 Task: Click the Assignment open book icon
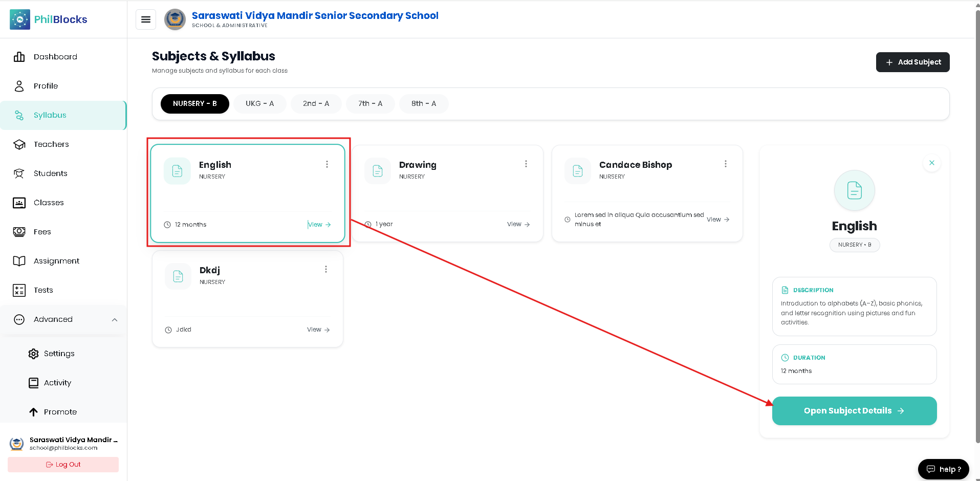[19, 261]
